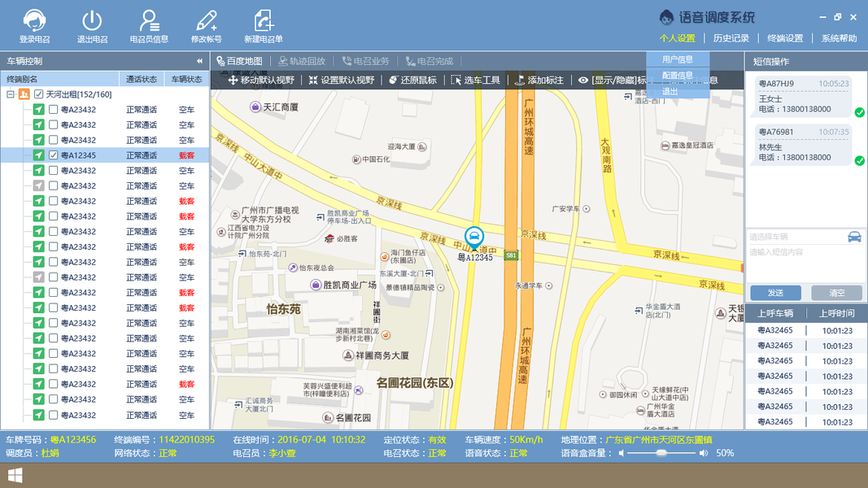Click the 语音盒音量 volume slider

click(x=661, y=453)
